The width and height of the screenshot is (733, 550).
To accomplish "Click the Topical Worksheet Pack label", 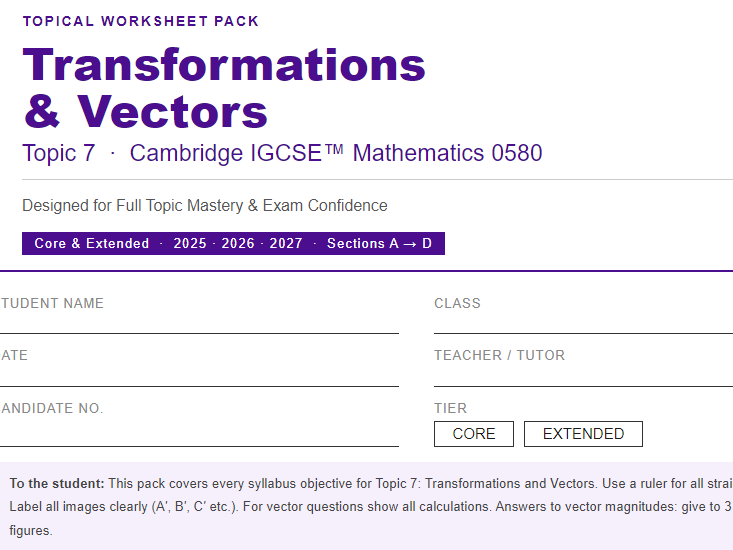I will pos(141,21).
